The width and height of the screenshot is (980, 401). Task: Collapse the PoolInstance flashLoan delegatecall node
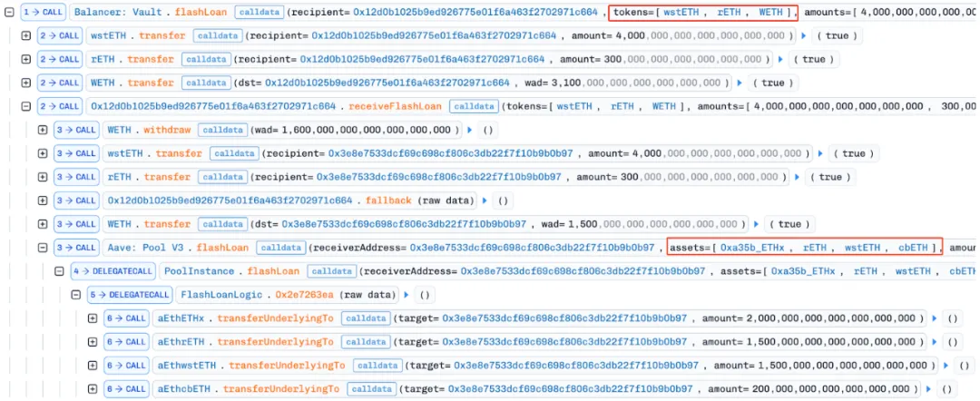click(60, 270)
